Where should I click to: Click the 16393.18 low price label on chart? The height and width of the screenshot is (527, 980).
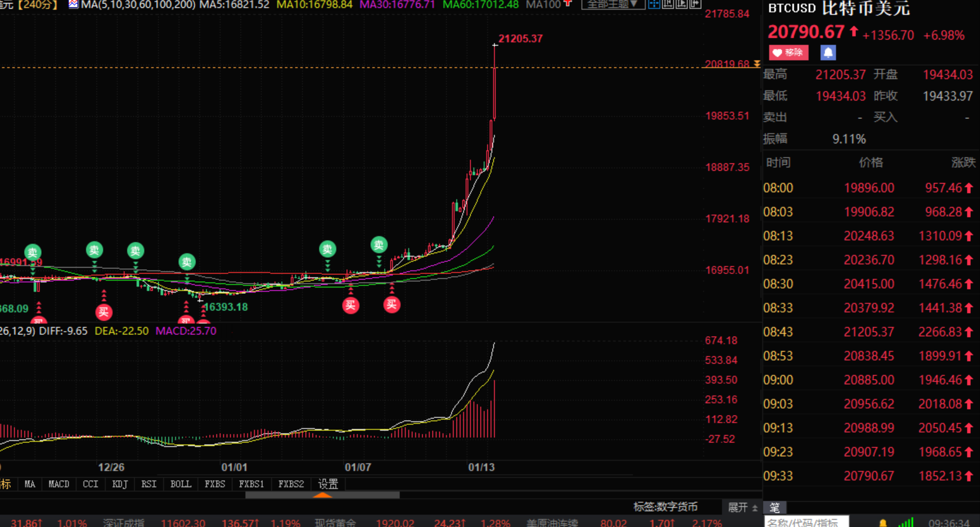(x=226, y=307)
